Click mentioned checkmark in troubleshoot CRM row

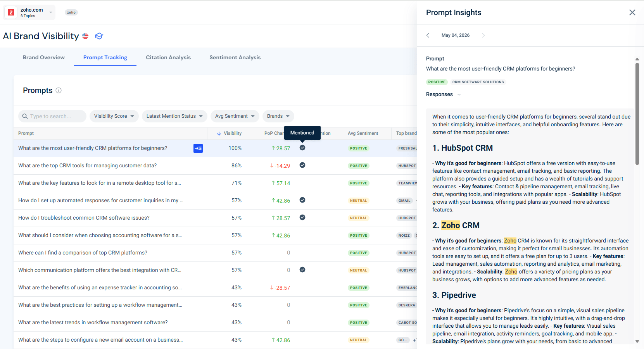[302, 217]
